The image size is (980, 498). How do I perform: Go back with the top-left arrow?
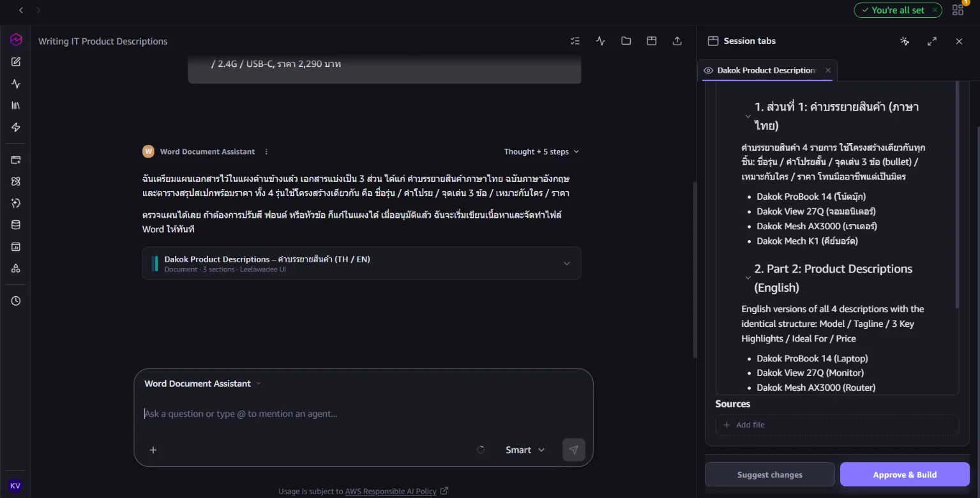pyautogui.click(x=21, y=10)
